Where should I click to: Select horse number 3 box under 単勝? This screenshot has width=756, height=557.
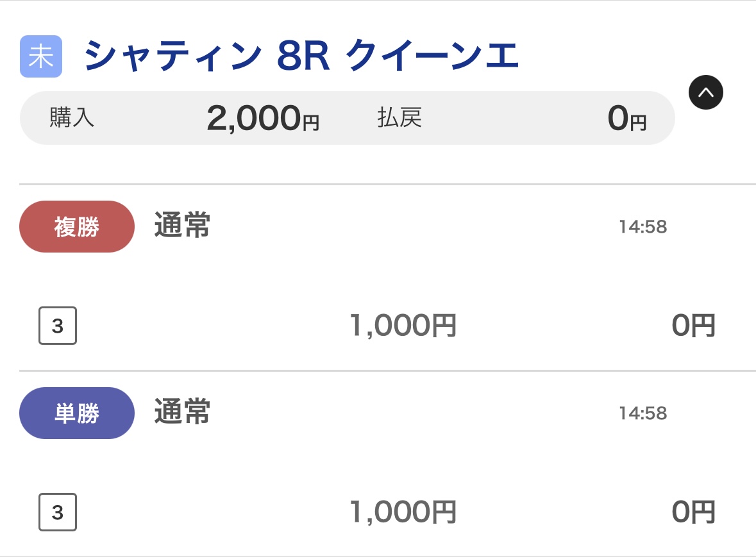point(58,512)
